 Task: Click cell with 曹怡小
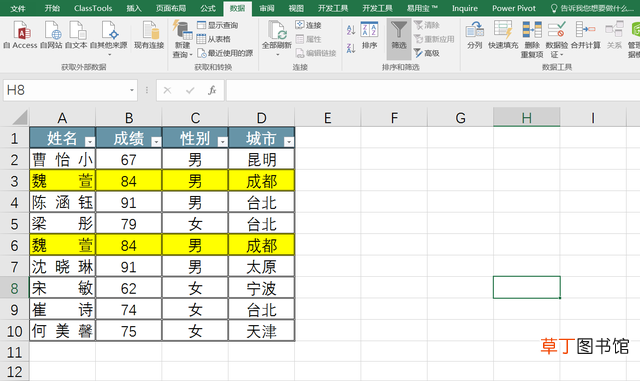(x=62, y=159)
